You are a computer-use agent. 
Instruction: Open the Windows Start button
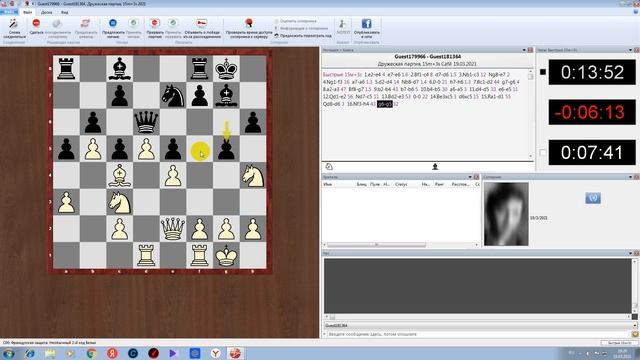(9, 353)
